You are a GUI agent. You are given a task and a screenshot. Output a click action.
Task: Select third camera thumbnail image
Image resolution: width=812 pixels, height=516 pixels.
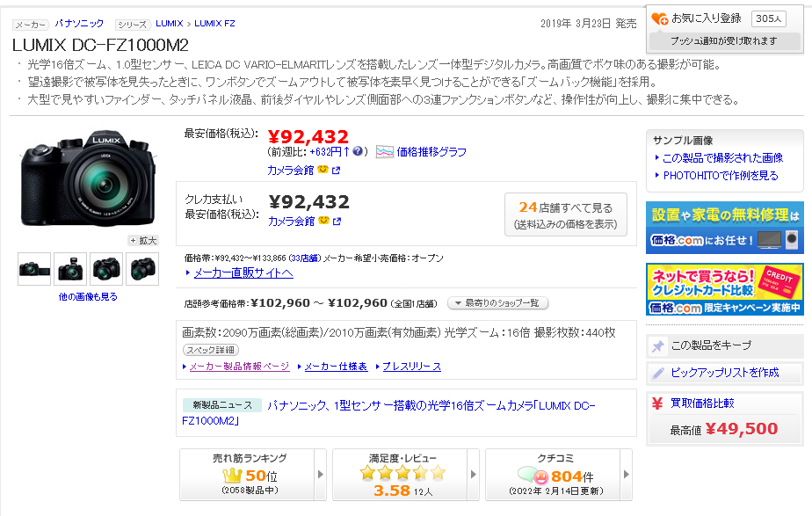coord(106,269)
